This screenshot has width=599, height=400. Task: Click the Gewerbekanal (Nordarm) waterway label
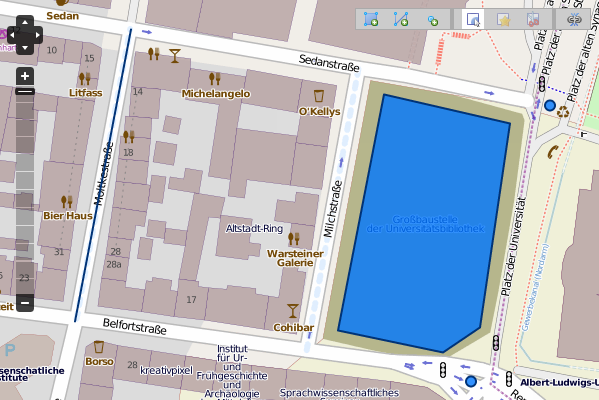tap(535, 287)
